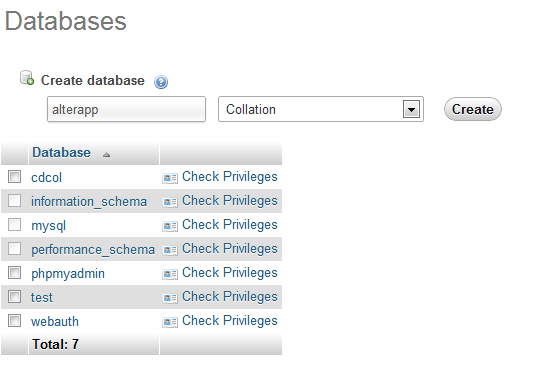The width and height of the screenshot is (536, 367).
Task: Click privileges icon in the phpmyadmin row
Action: tap(170, 274)
